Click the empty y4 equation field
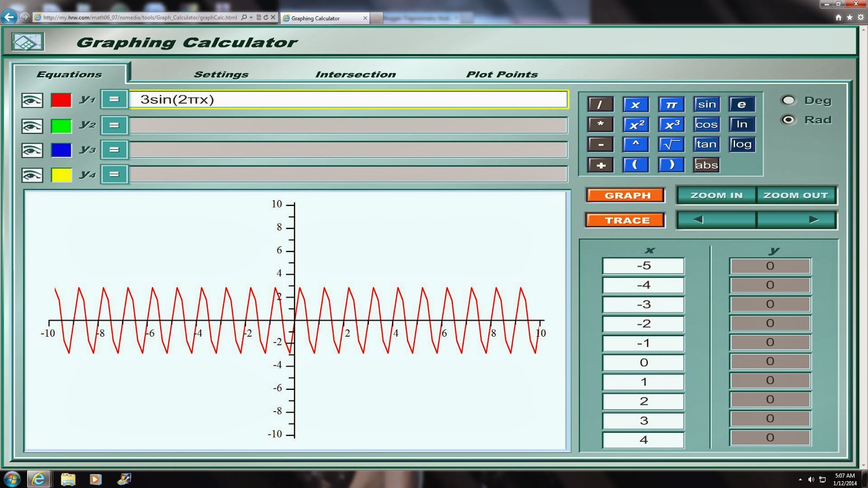 [x=348, y=175]
